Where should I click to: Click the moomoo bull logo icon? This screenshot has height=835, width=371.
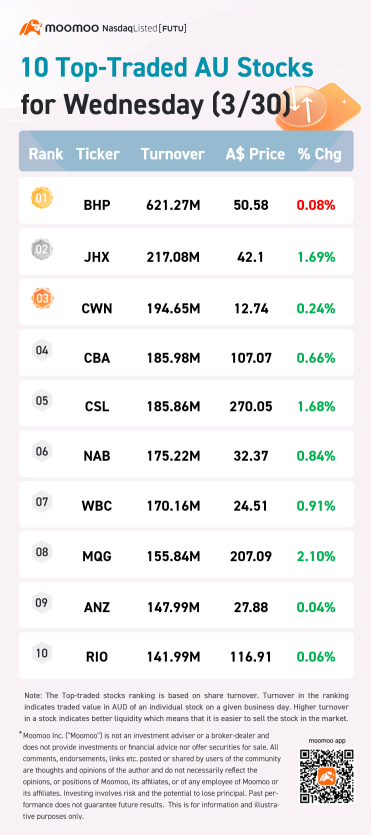coord(31,28)
